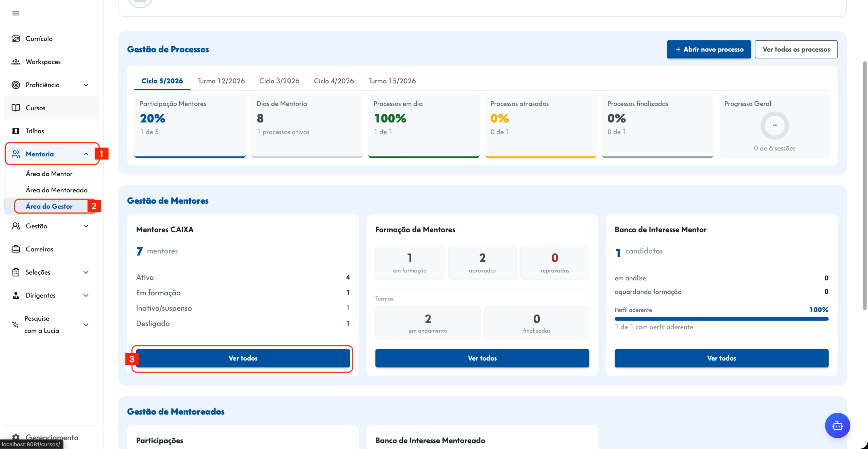Click Abrir novo processo button
Screen dimensions: 868x449
pos(709,49)
